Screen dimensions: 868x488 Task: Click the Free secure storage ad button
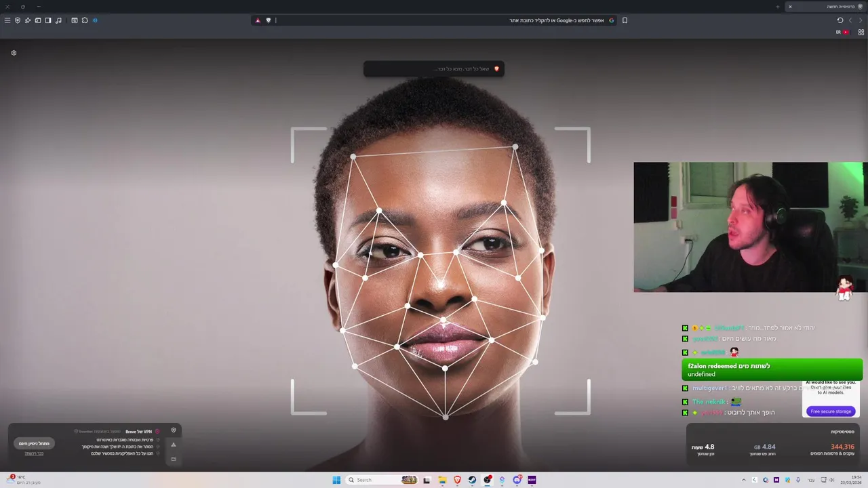pyautogui.click(x=831, y=411)
